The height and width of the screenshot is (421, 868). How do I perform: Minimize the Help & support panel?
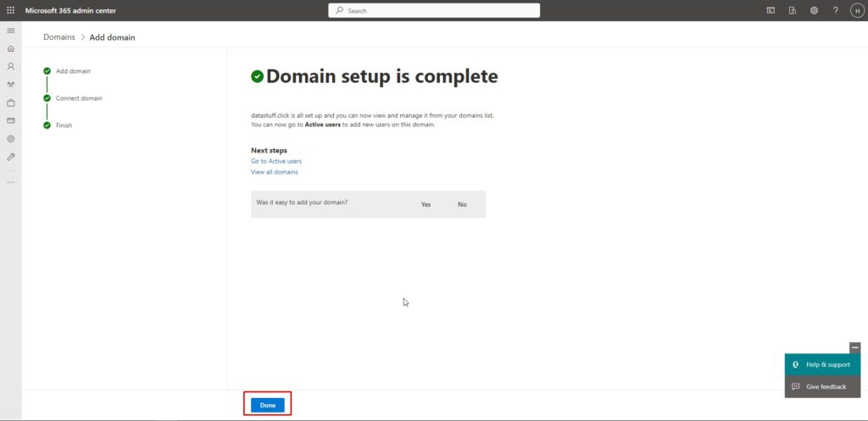854,347
